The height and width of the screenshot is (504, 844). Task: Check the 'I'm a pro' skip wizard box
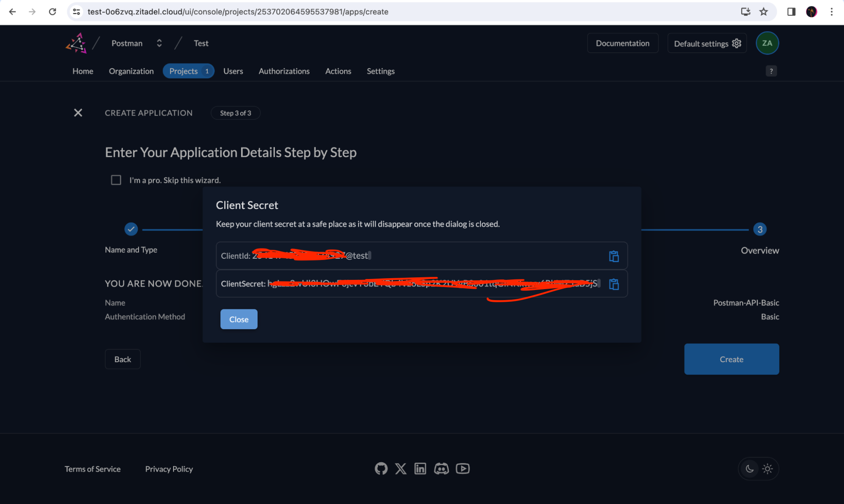pos(116,180)
